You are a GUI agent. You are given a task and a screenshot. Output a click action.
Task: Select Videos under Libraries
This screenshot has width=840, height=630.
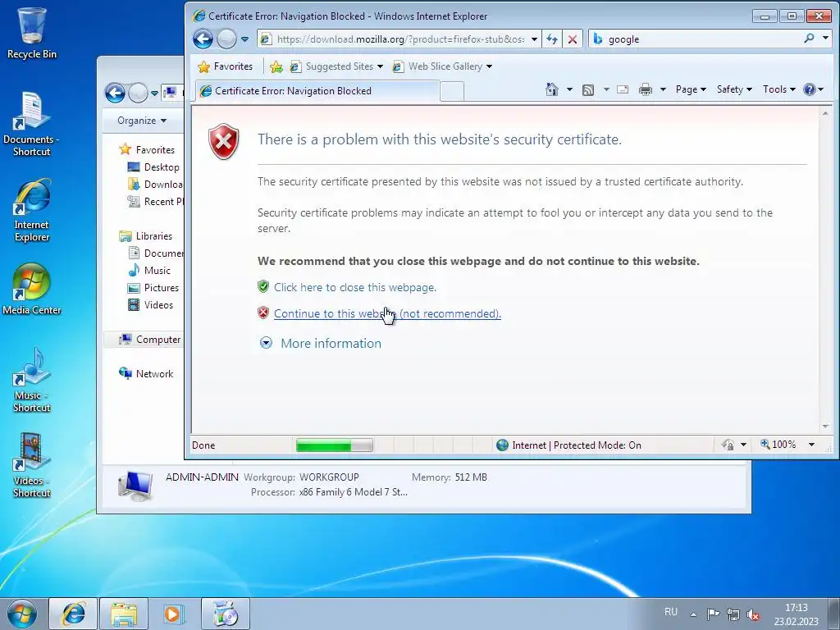(151, 305)
